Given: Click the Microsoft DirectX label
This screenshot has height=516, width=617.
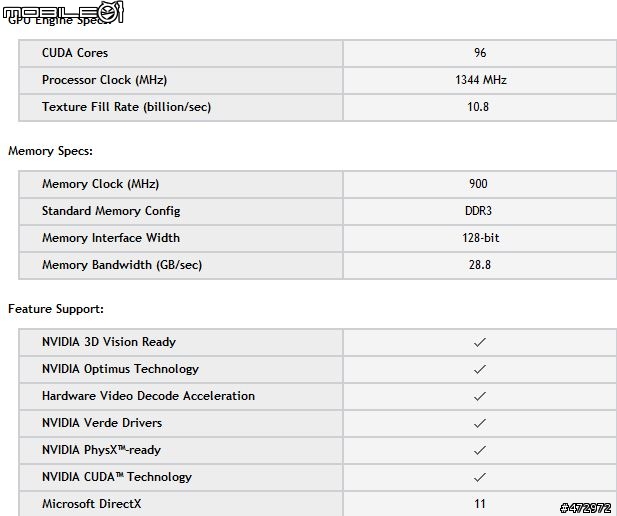Looking at the screenshot, I should pyautogui.click(x=91, y=504).
